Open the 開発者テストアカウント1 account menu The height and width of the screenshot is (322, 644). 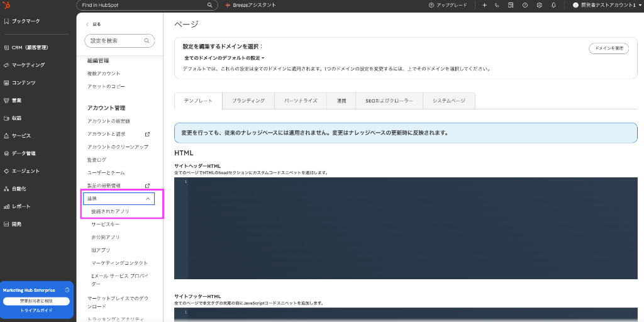pos(607,5)
